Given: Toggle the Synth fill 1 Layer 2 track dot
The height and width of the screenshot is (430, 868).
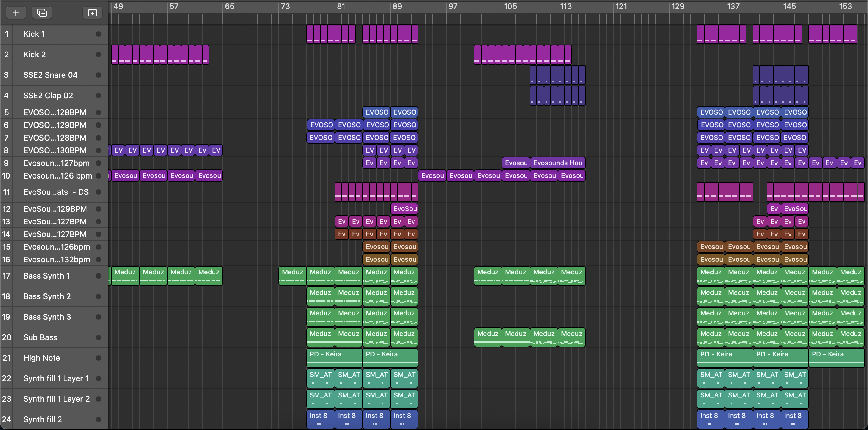Looking at the screenshot, I should [98, 399].
